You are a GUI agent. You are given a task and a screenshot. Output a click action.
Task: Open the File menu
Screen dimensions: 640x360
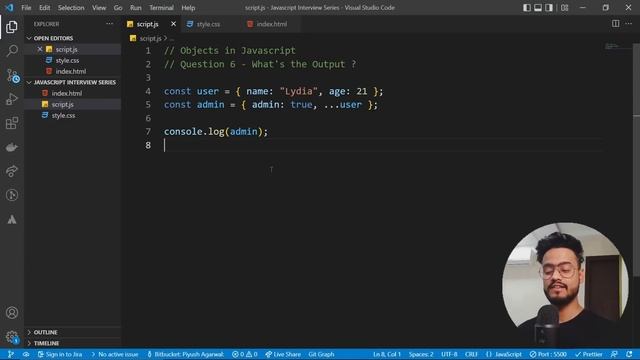pyautogui.click(x=26, y=8)
